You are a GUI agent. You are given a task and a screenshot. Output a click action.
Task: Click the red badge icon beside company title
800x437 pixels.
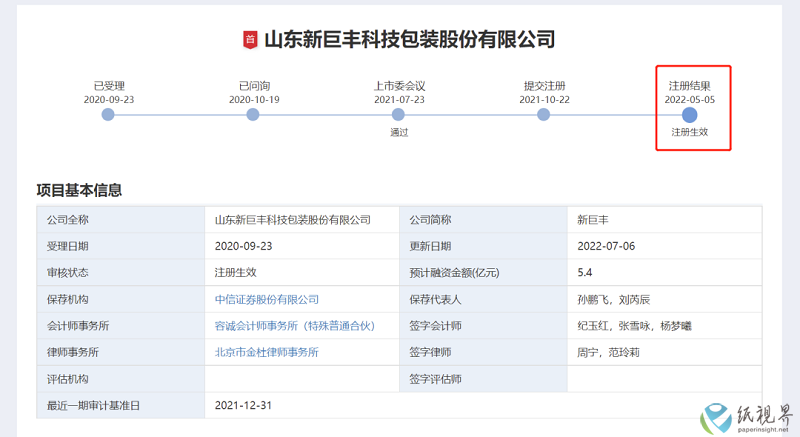pos(250,39)
